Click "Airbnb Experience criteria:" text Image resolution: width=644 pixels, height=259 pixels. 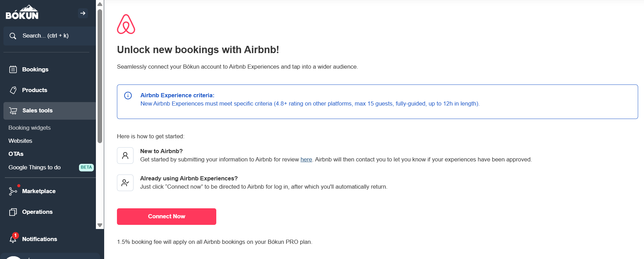(x=177, y=95)
